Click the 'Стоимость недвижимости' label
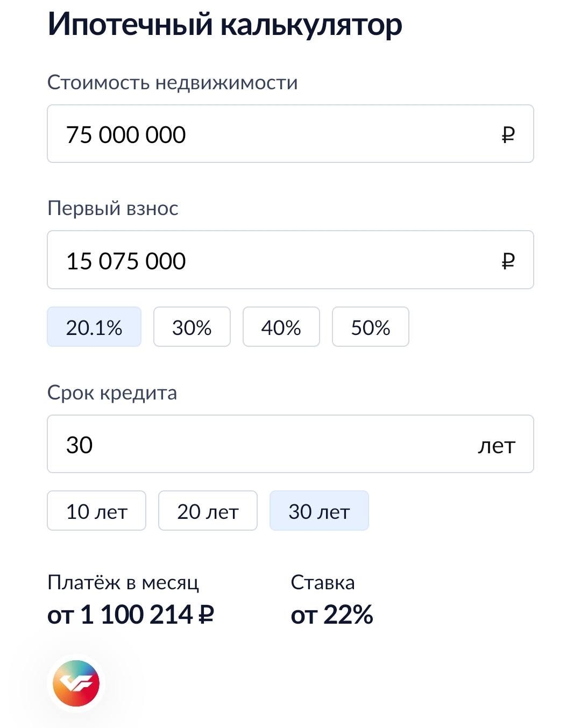 pos(172,82)
